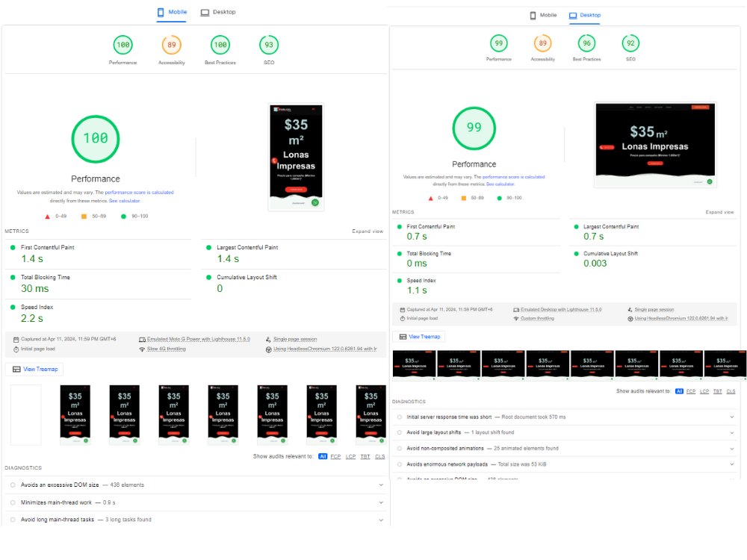Click the network icon beside Slow 4G throttling

[x=142, y=349]
